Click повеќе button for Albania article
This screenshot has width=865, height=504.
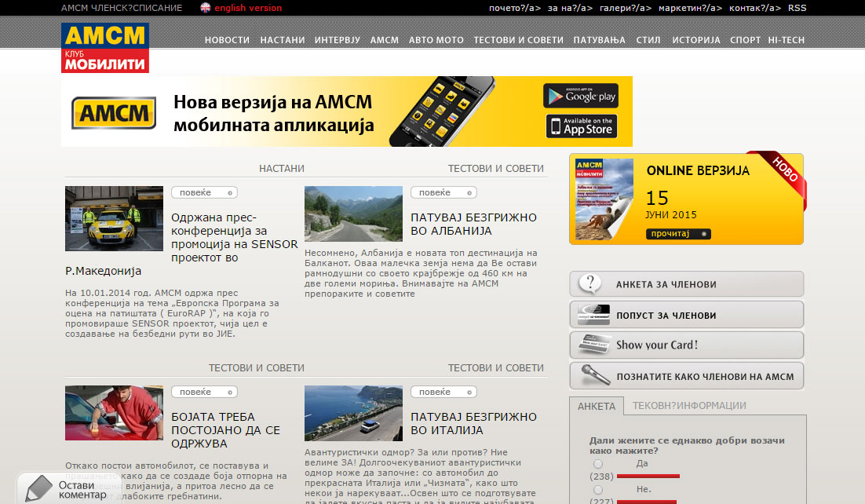(443, 192)
